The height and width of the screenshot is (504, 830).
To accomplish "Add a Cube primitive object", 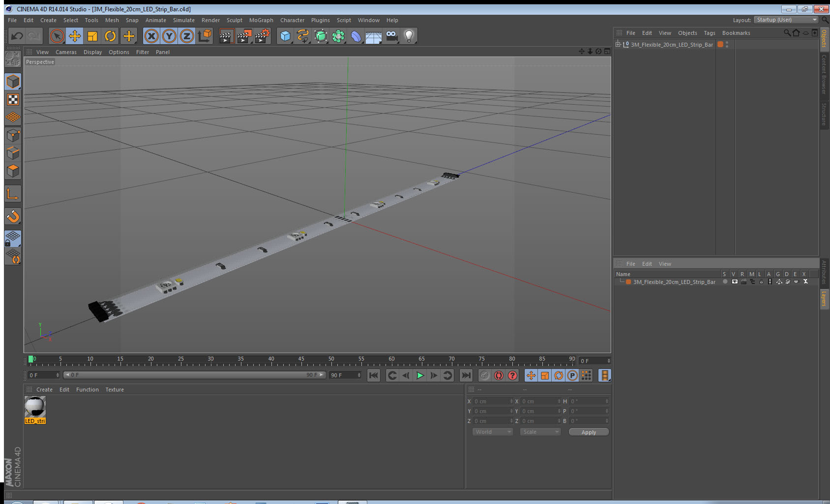I will pos(285,36).
